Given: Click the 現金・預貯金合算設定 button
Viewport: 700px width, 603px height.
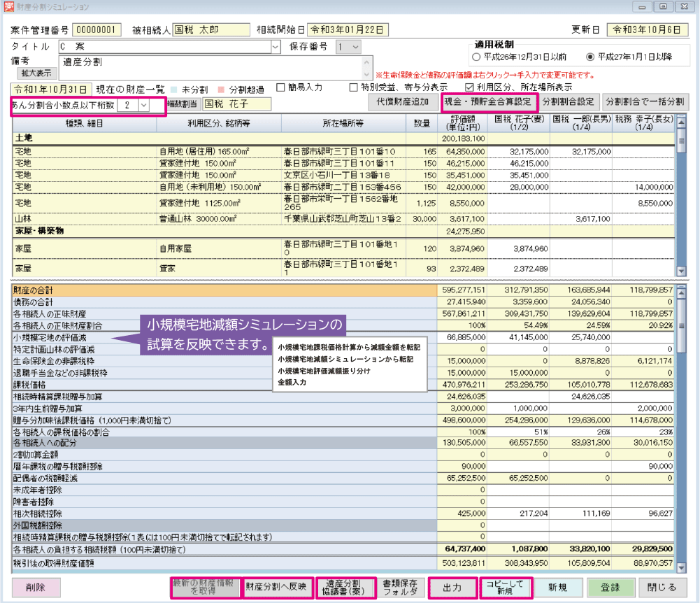Looking at the screenshot, I should (x=489, y=101).
